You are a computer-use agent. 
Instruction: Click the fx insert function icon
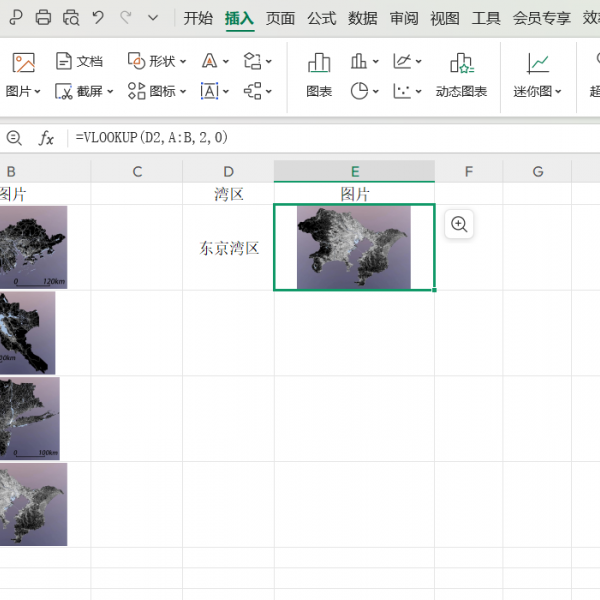pyautogui.click(x=46, y=138)
